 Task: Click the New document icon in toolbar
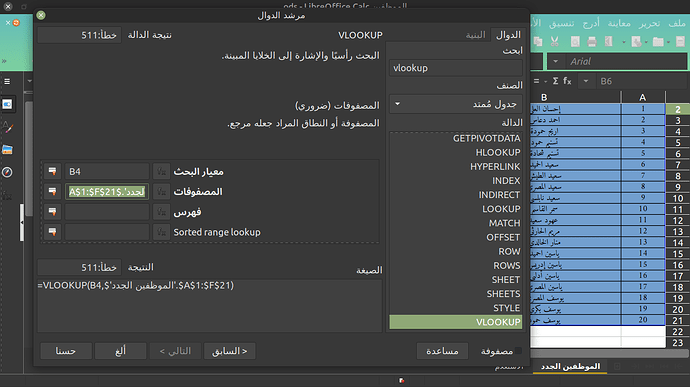click(681, 42)
